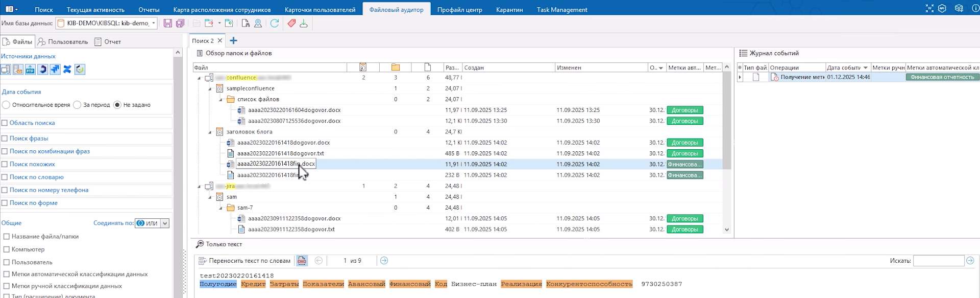Image resolution: width=980 pixels, height=298 pixels.
Task: Click the red tag label icon
Action: tap(291, 24)
